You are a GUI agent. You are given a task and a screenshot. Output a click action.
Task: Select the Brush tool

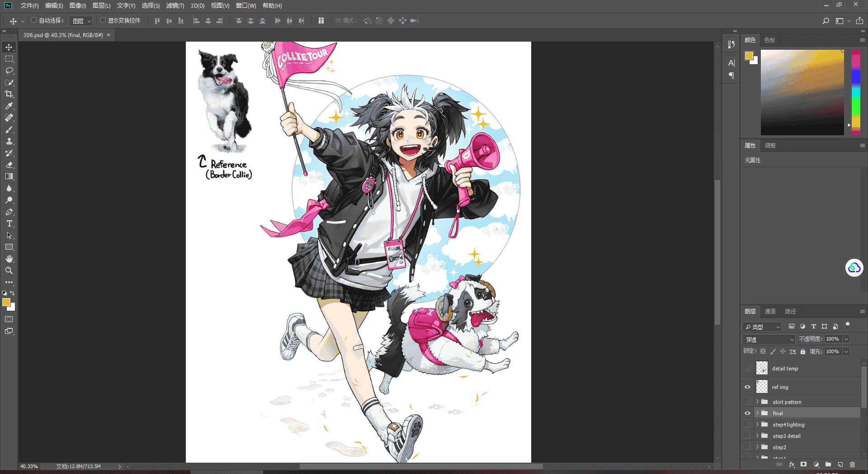pyautogui.click(x=9, y=129)
